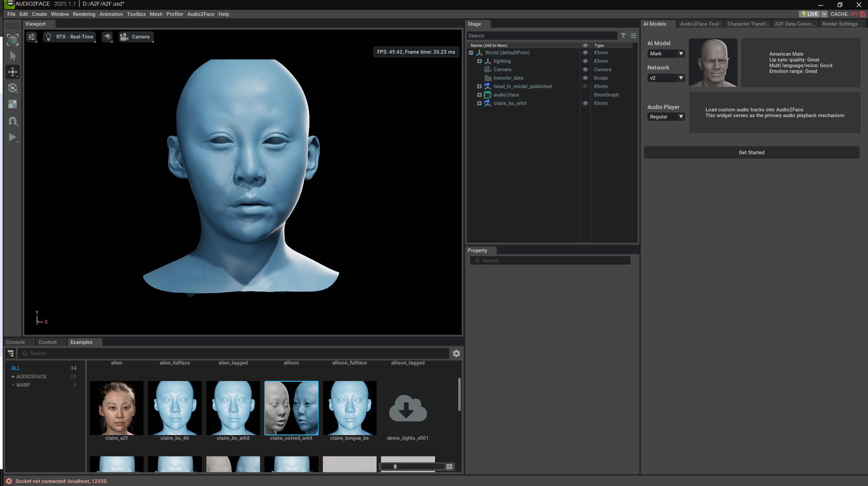Viewport: 868px width, 486px height.
Task: Click the Get Started button
Action: [751, 153]
